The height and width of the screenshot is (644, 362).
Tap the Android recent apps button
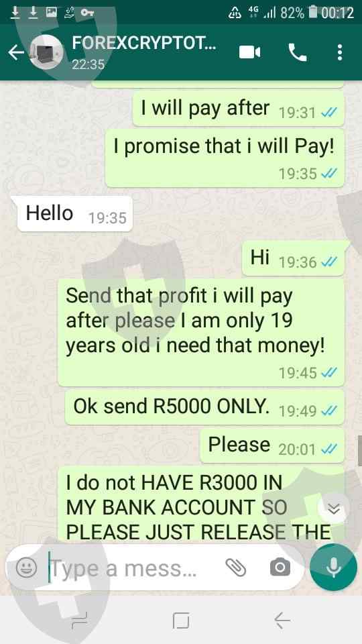pyautogui.click(x=79, y=620)
